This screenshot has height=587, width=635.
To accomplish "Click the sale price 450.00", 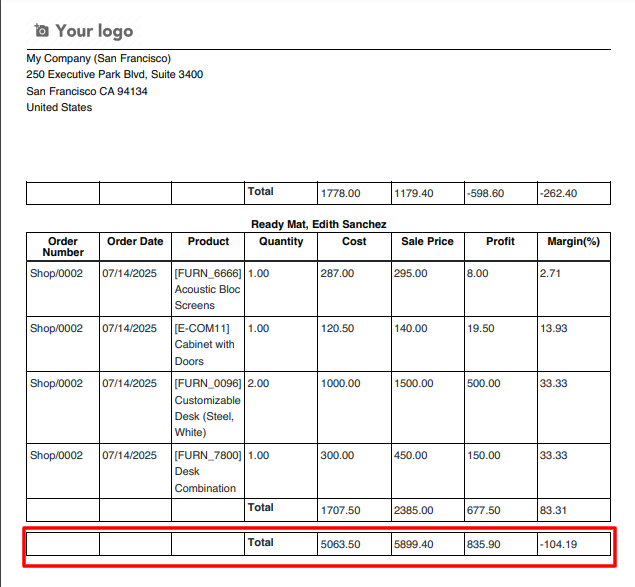I will click(x=411, y=455).
